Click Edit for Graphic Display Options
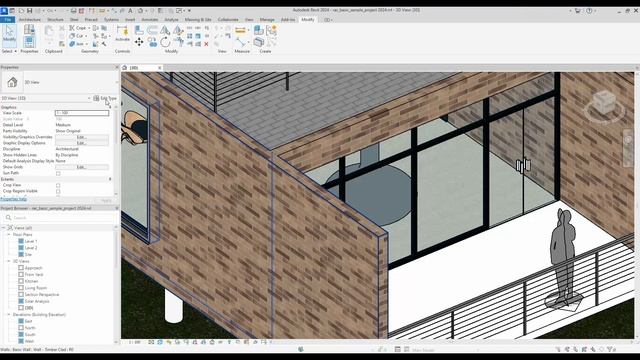 pos(82,143)
